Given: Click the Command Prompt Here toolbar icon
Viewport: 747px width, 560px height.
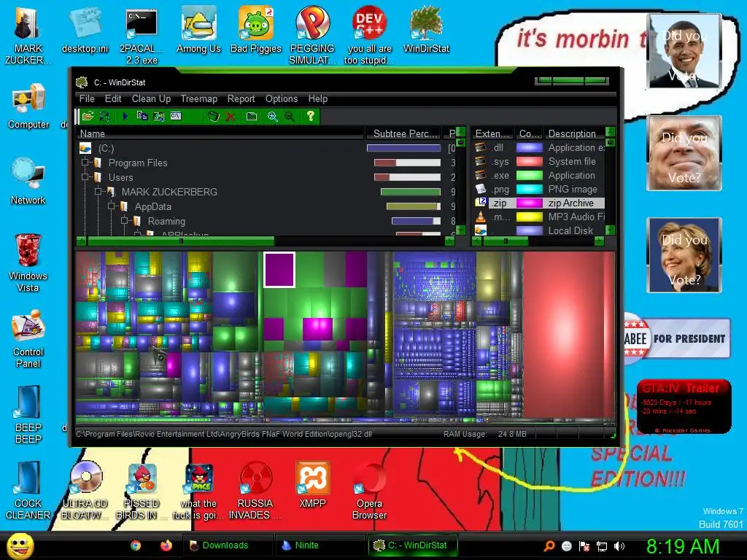Looking at the screenshot, I should click(x=176, y=116).
